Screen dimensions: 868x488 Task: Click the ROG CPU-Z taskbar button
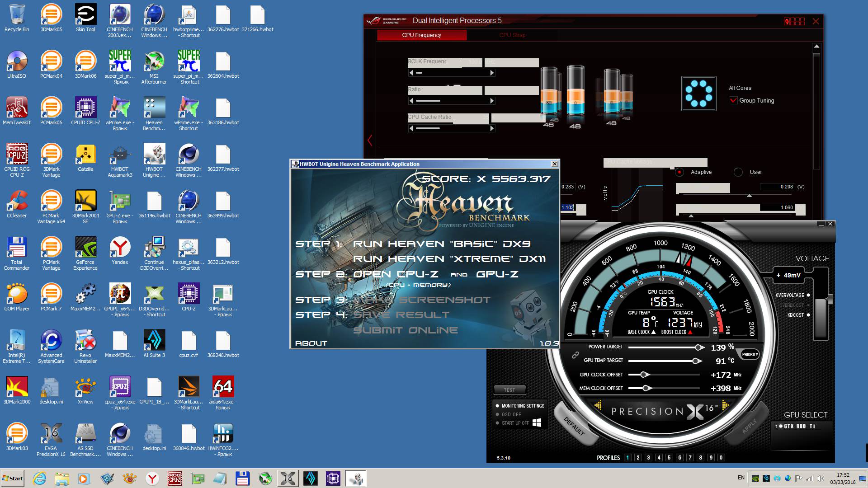point(175,479)
